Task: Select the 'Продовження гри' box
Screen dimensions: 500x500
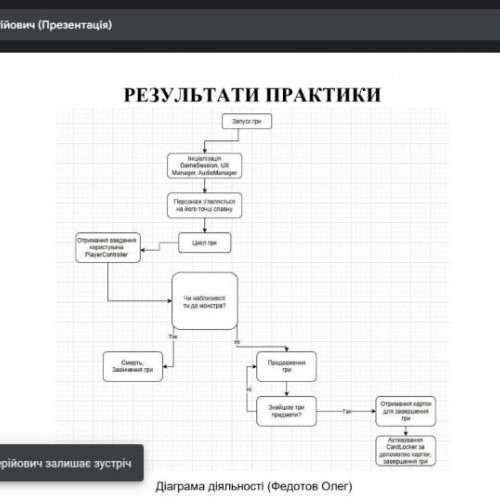Action: pos(286,366)
